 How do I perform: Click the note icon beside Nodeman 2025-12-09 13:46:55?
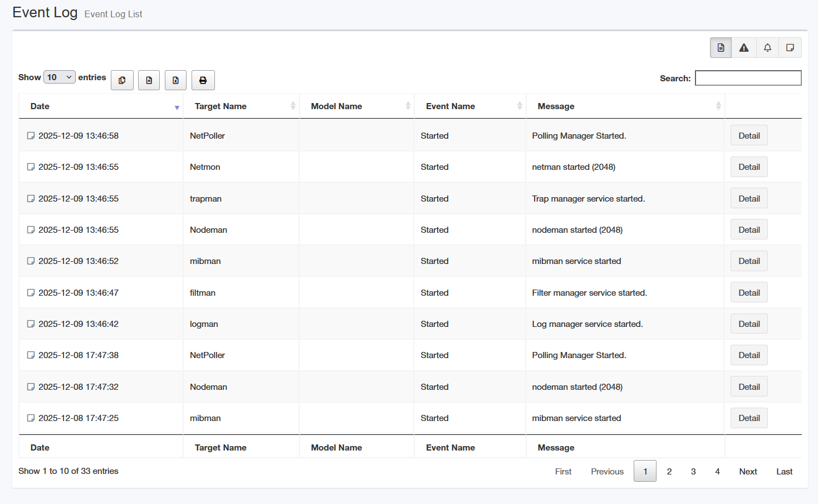tap(31, 229)
